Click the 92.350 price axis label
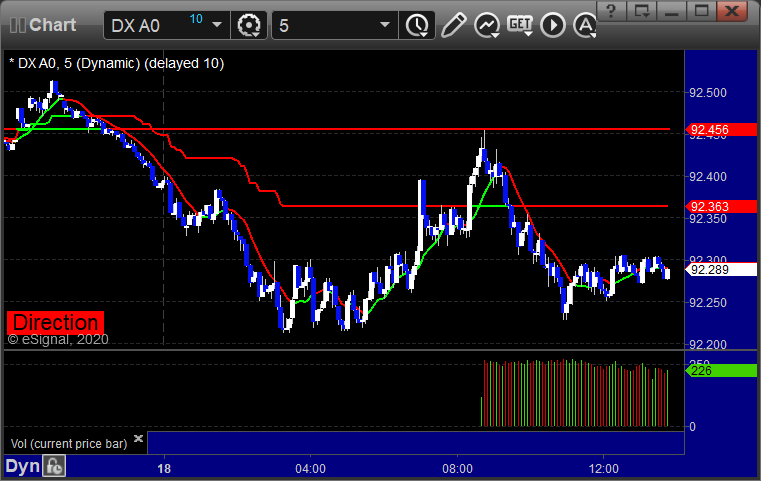The height and width of the screenshot is (481, 761). (708, 219)
